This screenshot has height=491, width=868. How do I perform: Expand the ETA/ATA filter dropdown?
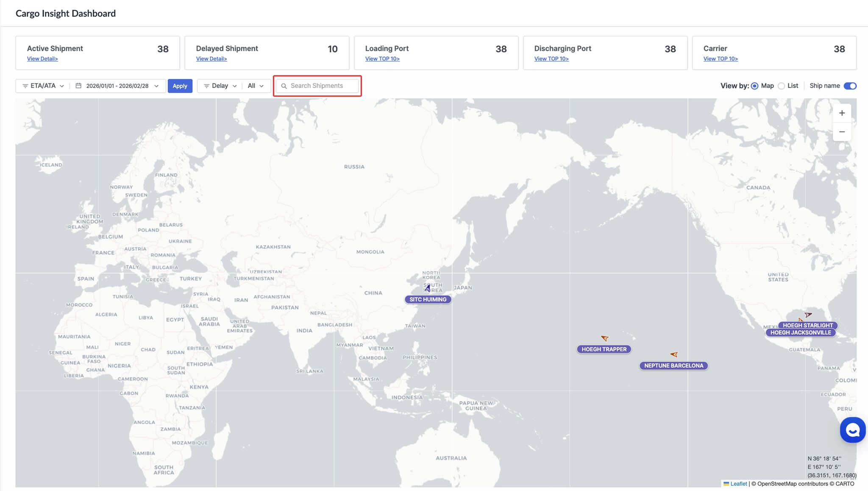pyautogui.click(x=43, y=86)
